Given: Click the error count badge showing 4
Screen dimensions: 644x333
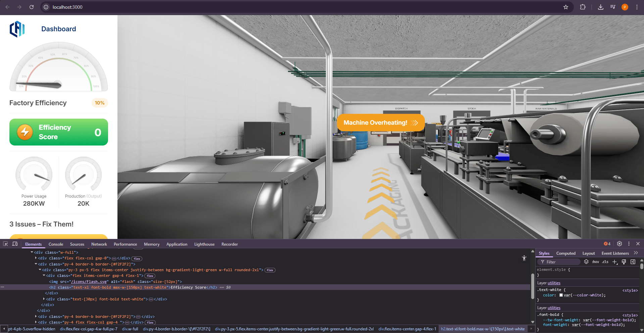Looking at the screenshot, I should coord(607,244).
